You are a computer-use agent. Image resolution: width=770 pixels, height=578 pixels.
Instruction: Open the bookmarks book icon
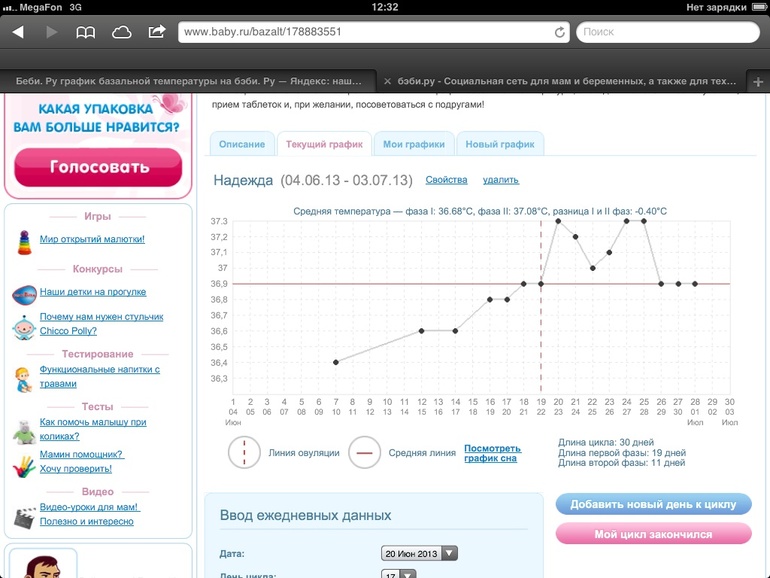pos(87,32)
